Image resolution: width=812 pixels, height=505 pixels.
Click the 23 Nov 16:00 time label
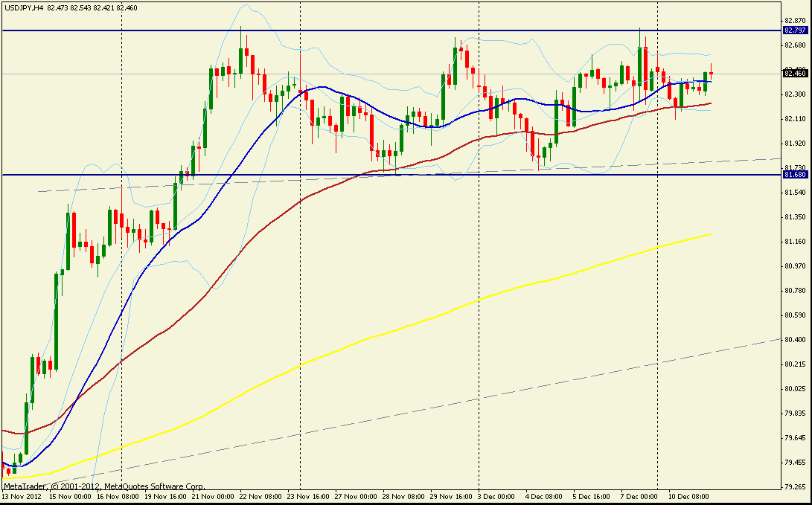coord(310,496)
